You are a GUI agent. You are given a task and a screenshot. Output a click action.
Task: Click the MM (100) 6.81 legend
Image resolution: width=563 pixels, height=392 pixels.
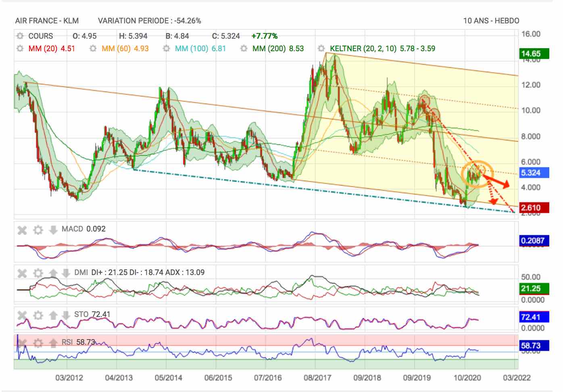[200, 48]
